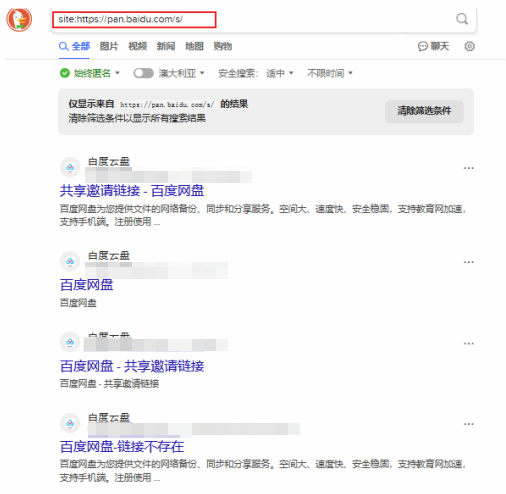Select the 地图 tab
The height and width of the screenshot is (494, 506).
[x=194, y=46]
